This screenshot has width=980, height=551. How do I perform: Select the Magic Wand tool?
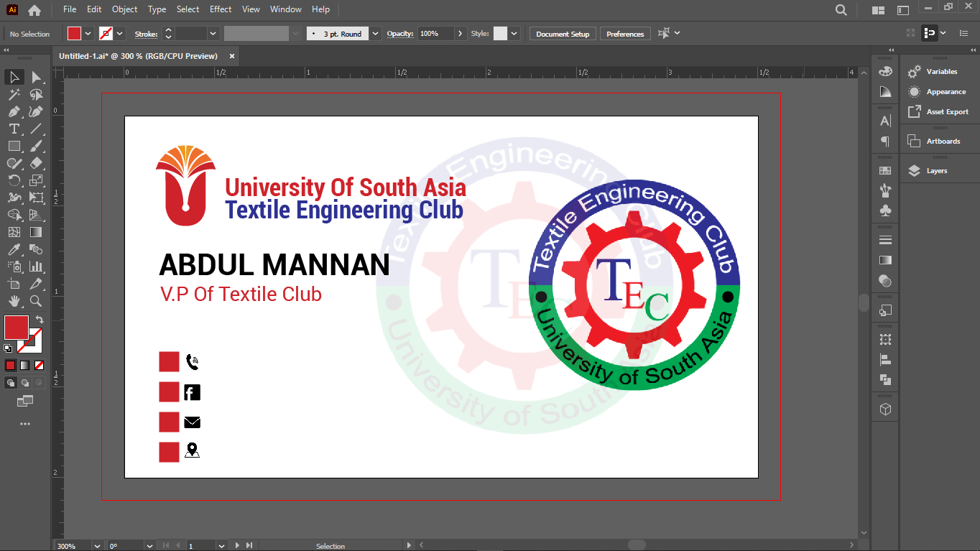(x=14, y=94)
